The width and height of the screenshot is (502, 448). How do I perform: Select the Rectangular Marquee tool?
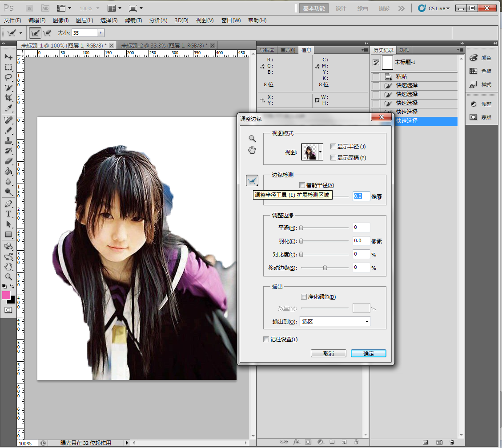click(8, 67)
